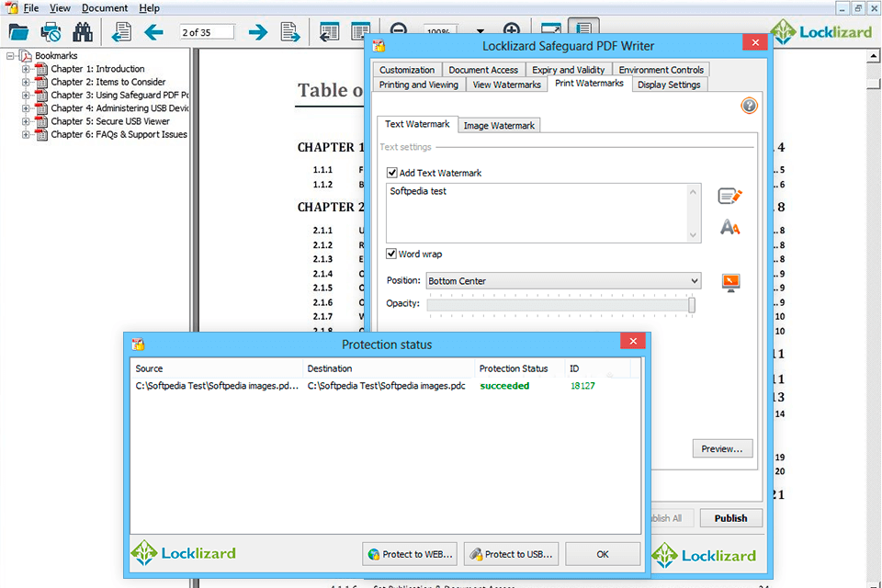Click the Protect to USB... button

(x=512, y=554)
